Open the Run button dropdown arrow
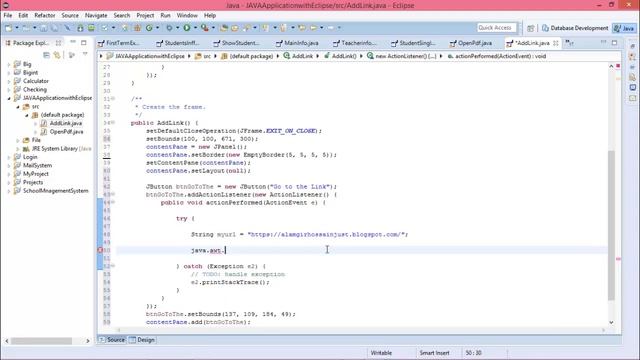Image resolution: width=640 pixels, height=360 pixels. (195, 28)
